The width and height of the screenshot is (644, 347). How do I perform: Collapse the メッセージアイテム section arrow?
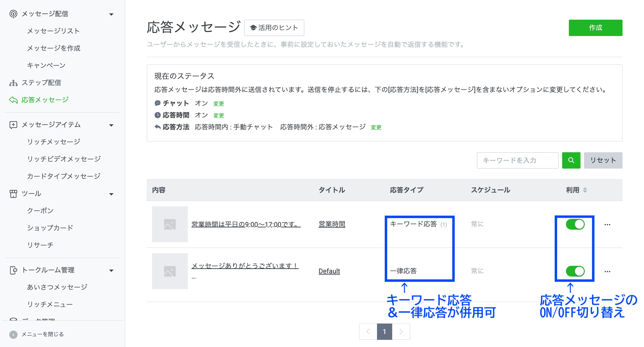coord(112,125)
